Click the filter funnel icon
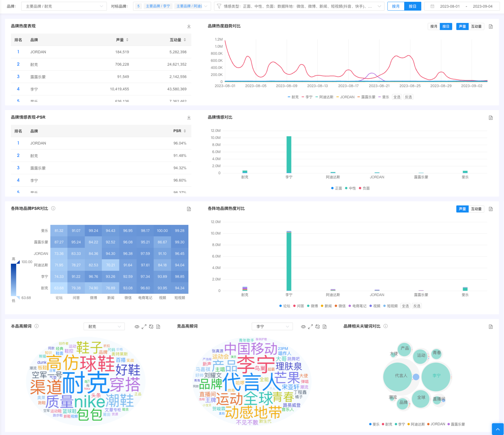The image size is (504, 435). [219, 6]
